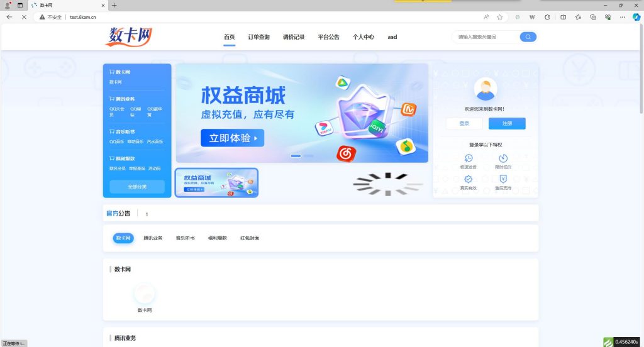Click the not-secure warning icon

42,17
